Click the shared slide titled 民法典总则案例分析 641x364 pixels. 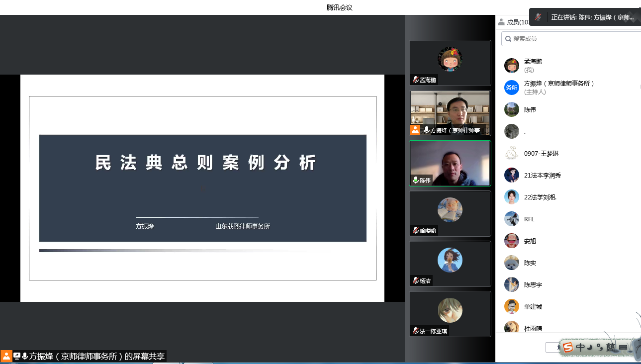(202, 188)
